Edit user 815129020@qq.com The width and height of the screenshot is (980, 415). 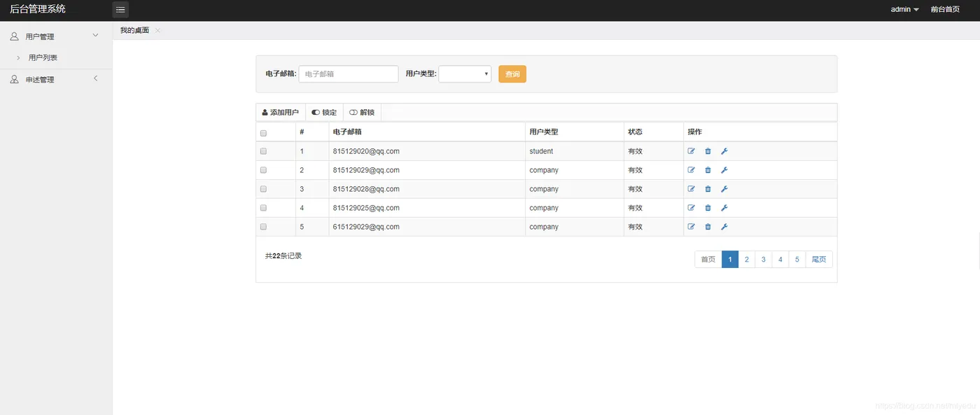[x=692, y=151]
